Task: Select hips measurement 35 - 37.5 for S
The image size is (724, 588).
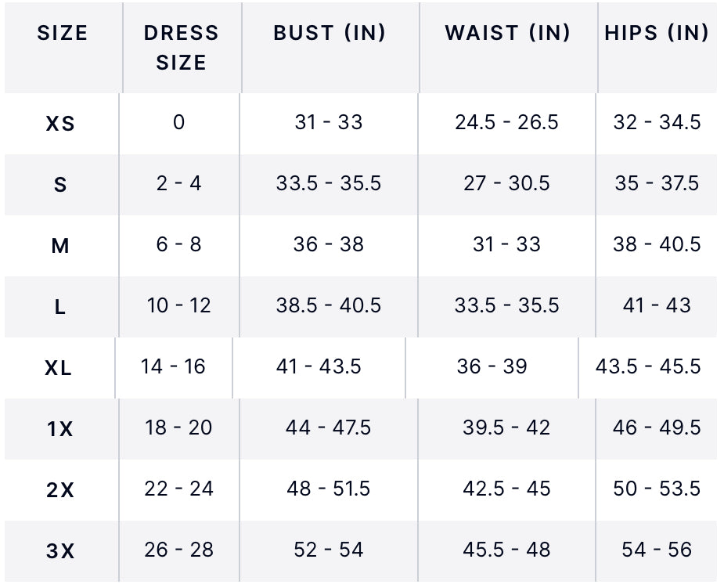Action: coord(657,183)
